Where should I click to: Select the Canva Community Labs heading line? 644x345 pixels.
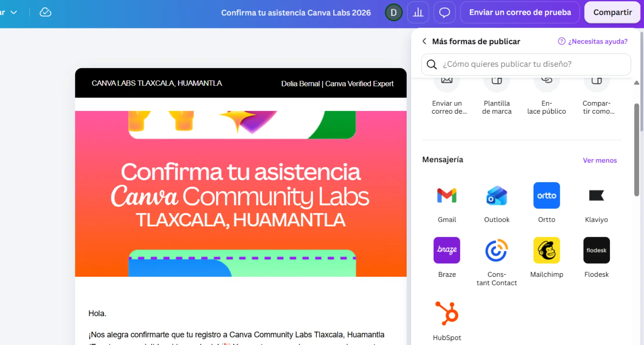click(x=240, y=196)
